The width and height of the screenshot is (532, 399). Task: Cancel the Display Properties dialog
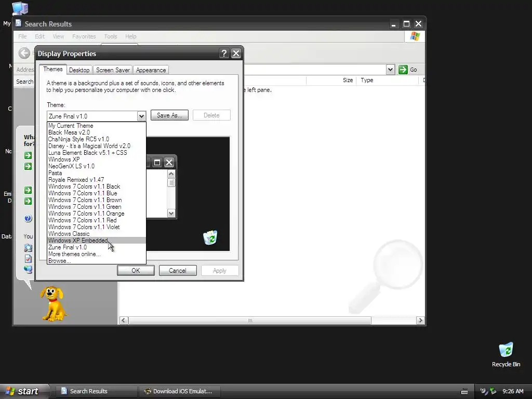coord(178,270)
